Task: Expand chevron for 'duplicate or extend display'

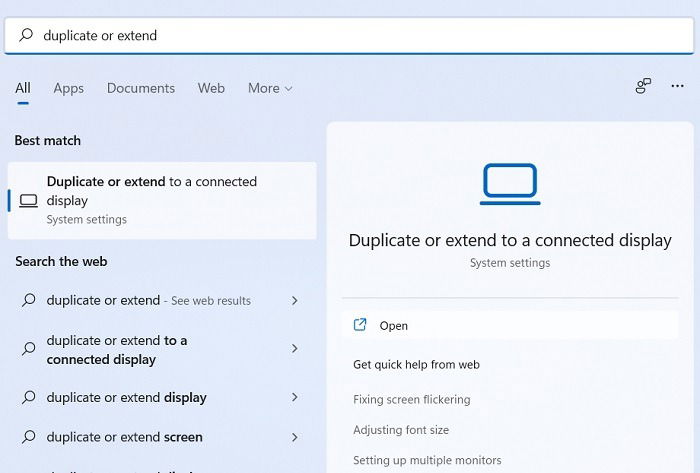Action: point(295,397)
